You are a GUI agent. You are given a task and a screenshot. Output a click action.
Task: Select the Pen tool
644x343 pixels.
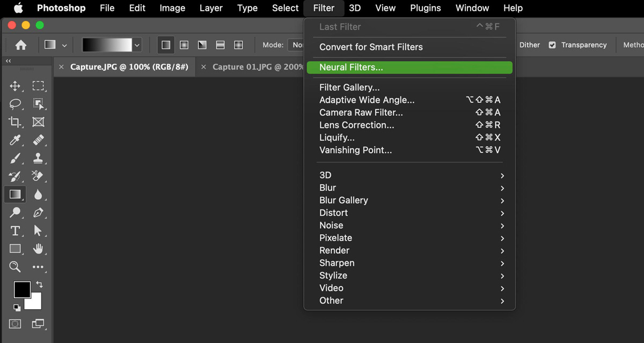[x=38, y=213]
